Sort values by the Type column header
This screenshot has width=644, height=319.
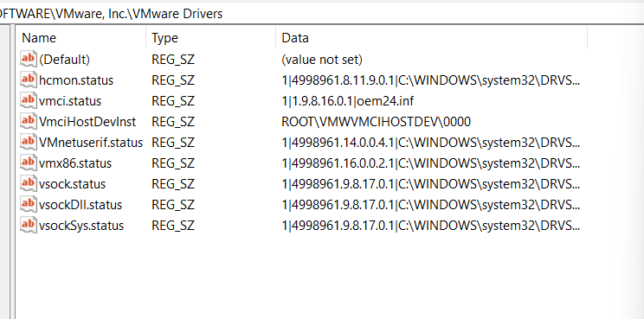pos(210,38)
